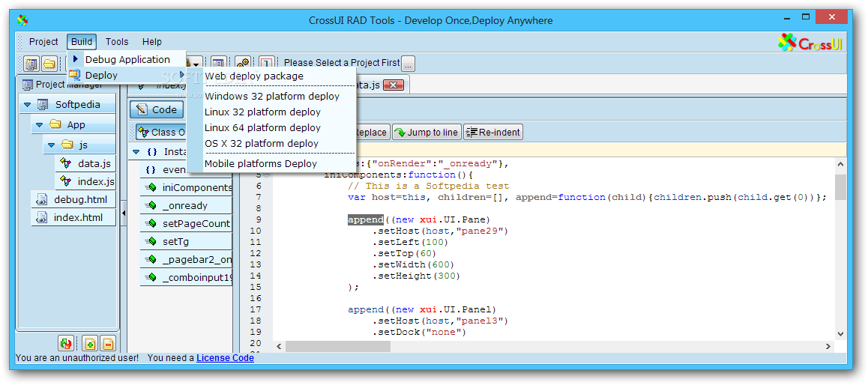
Task: Click the gears settings toolbar icon
Action: [x=243, y=64]
